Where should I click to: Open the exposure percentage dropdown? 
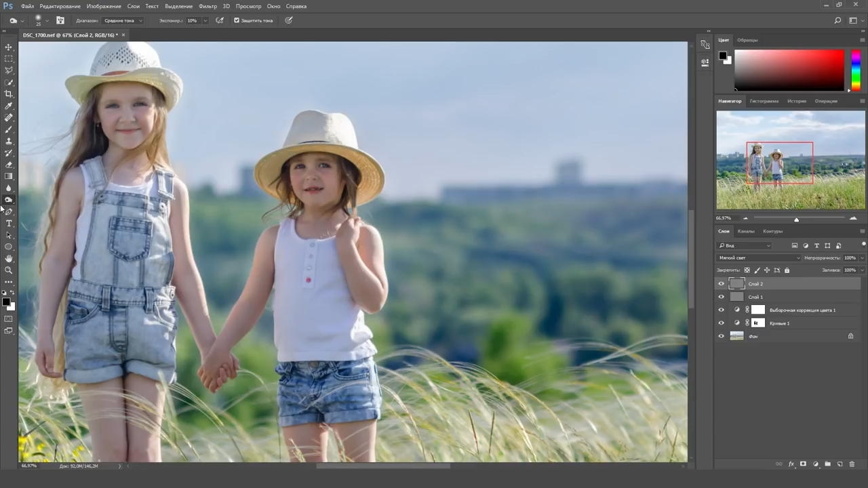point(205,20)
